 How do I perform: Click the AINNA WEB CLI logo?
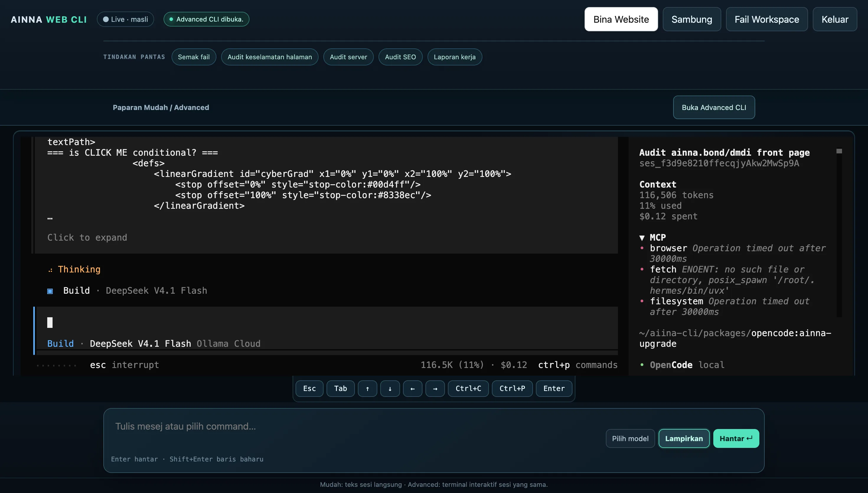pos(49,20)
